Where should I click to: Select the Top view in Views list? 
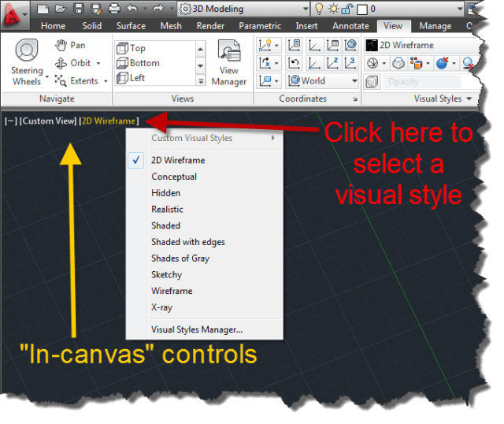tap(138, 48)
